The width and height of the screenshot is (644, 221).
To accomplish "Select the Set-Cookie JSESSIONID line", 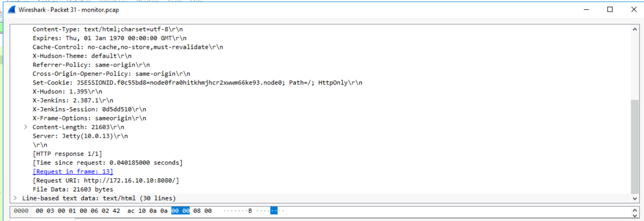I will tap(197, 82).
